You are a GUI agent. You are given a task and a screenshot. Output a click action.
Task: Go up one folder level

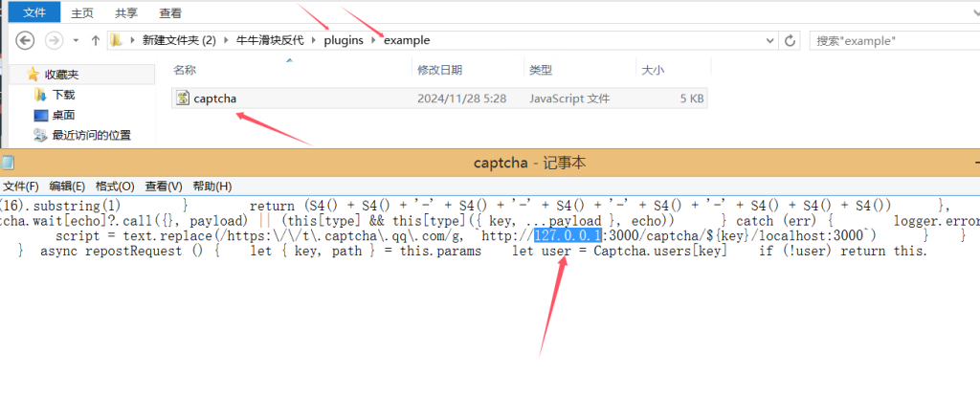coord(96,40)
